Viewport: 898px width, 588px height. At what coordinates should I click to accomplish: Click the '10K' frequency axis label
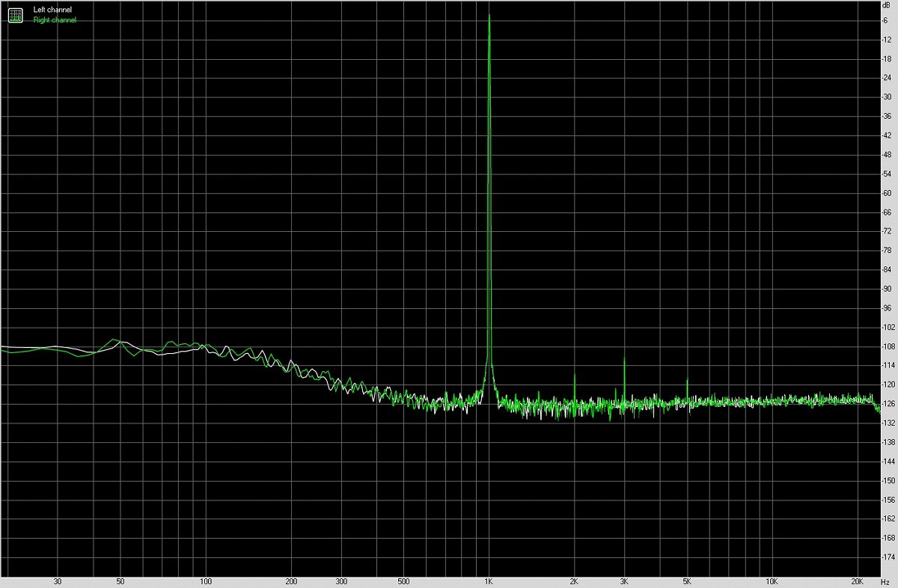coord(772,581)
